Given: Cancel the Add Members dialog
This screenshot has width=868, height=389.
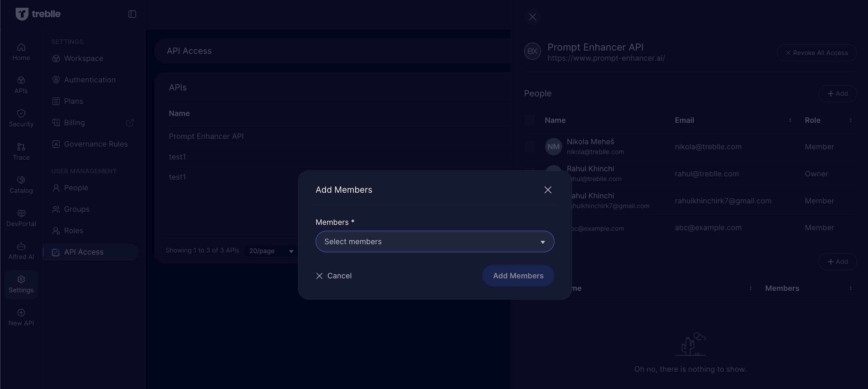Looking at the screenshot, I should click(334, 276).
